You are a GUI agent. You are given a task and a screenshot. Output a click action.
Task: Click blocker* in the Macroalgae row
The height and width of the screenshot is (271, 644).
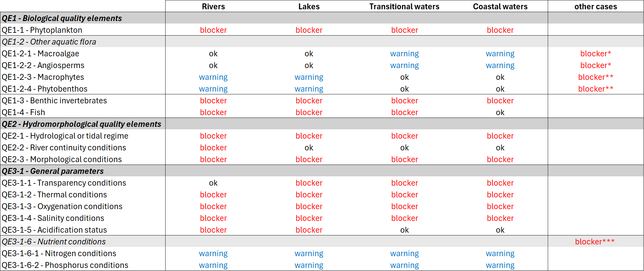click(x=595, y=54)
